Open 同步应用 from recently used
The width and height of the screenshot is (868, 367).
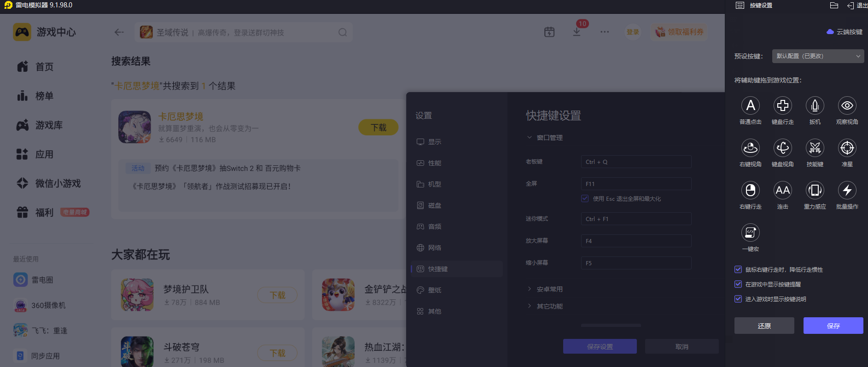(36, 356)
